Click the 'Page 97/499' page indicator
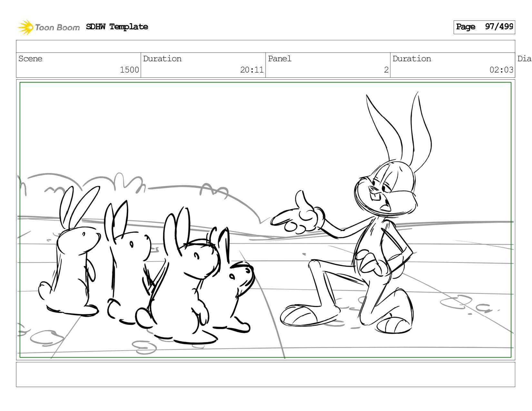This screenshot has height=411, width=532. tap(484, 27)
